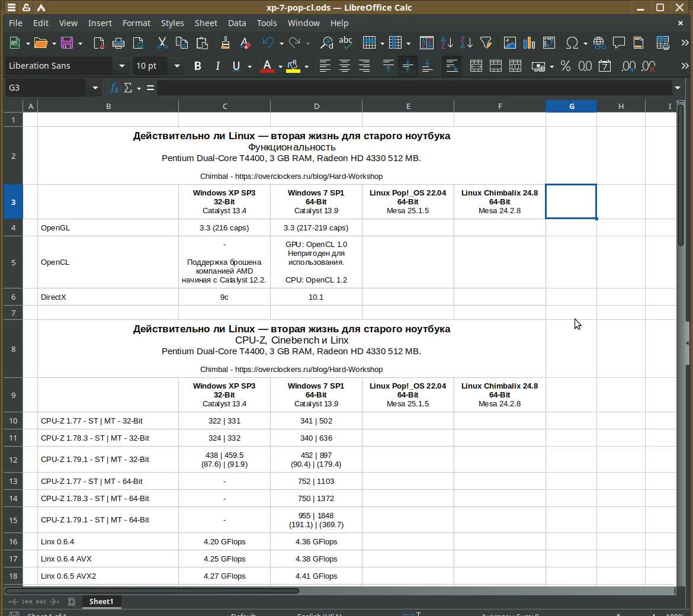Screen dimensions: 693x616
Task: Toggle the Wrap Text button
Action: coord(452,66)
